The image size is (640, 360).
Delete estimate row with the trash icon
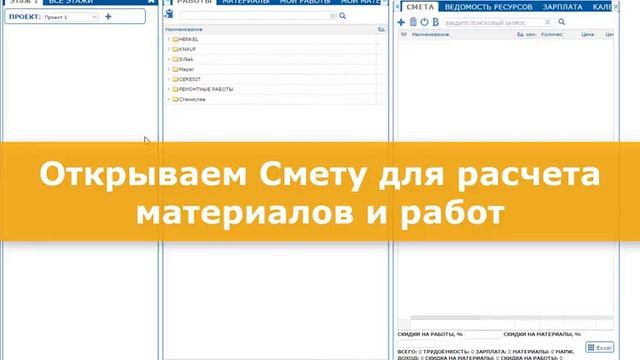coord(413,22)
